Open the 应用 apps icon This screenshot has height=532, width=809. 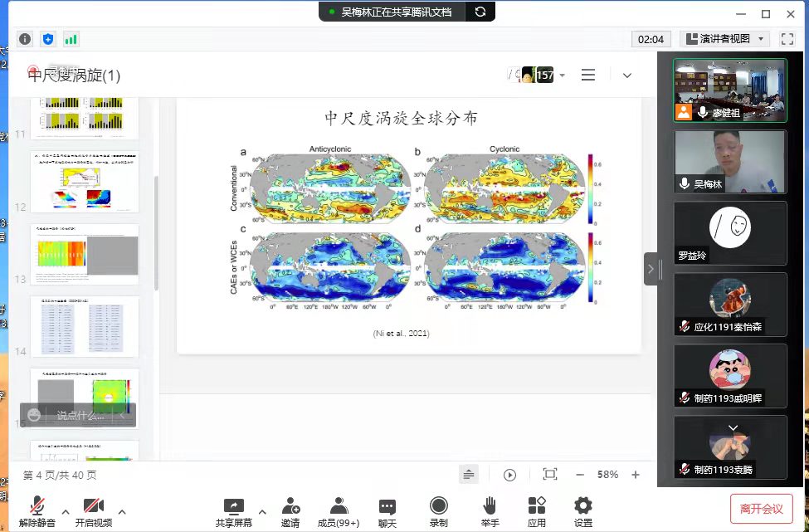coord(537,506)
